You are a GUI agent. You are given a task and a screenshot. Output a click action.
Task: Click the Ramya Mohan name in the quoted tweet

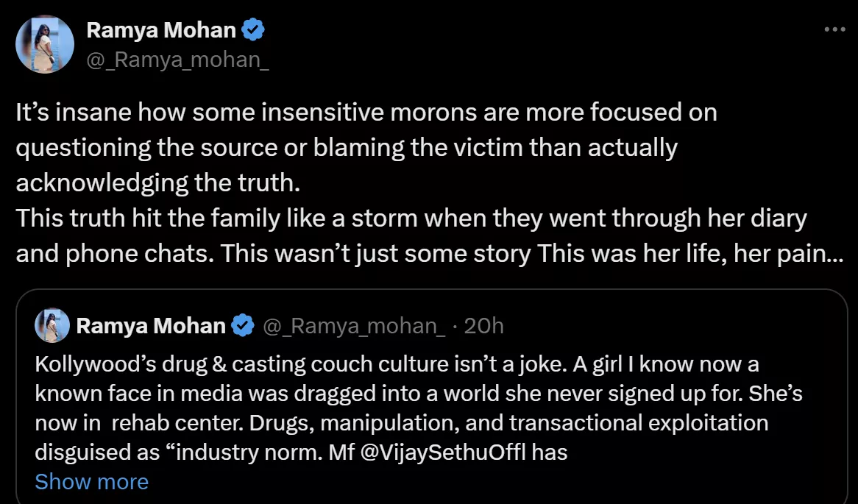[x=150, y=326]
